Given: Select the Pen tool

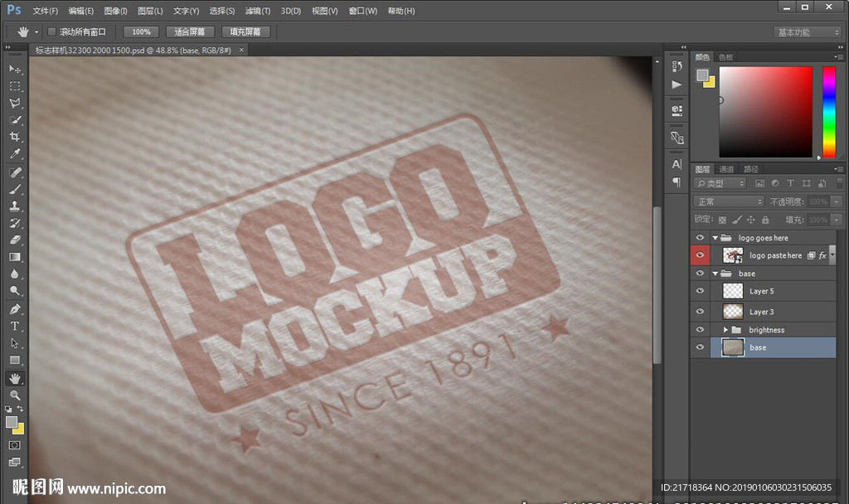Looking at the screenshot, I should (15, 308).
